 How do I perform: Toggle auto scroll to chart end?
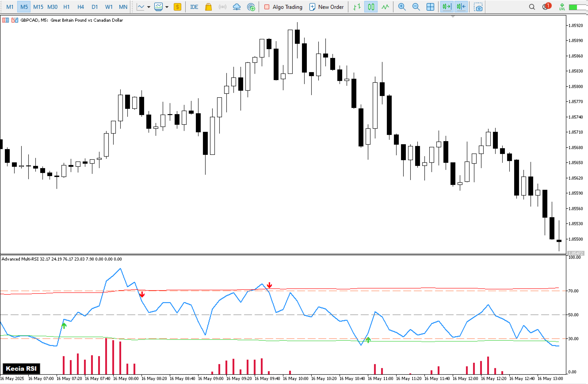tap(446, 7)
